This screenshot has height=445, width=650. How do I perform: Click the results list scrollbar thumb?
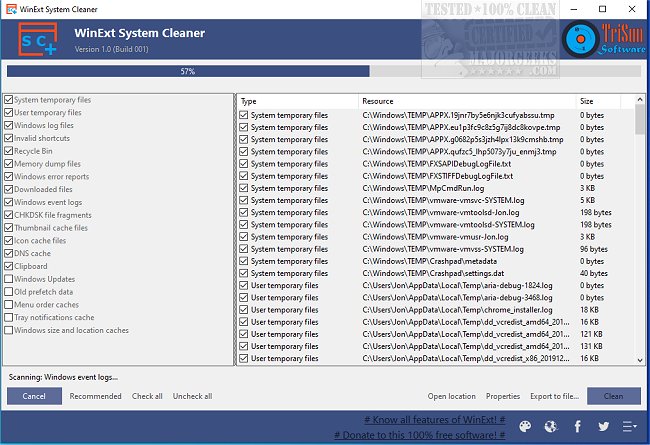click(x=640, y=119)
